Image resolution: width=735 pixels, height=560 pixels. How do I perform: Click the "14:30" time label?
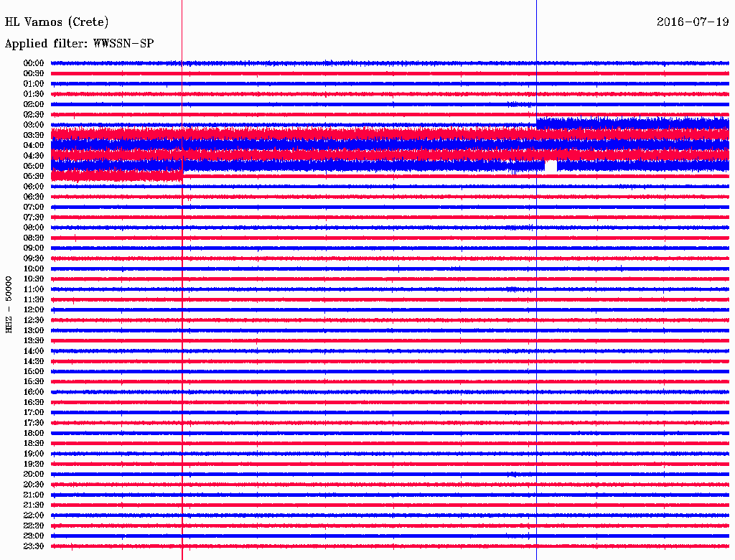tap(34, 362)
